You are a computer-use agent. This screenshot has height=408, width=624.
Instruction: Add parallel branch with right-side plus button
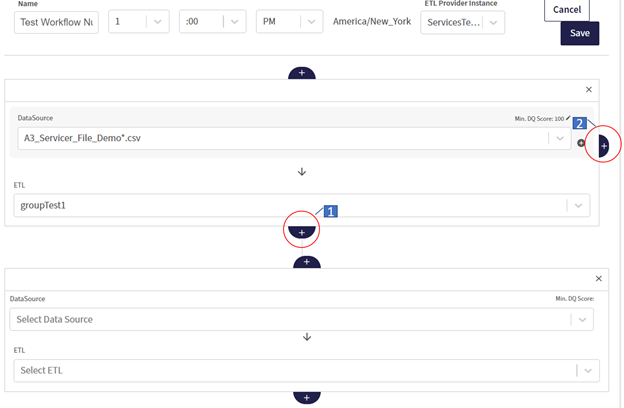(604, 146)
